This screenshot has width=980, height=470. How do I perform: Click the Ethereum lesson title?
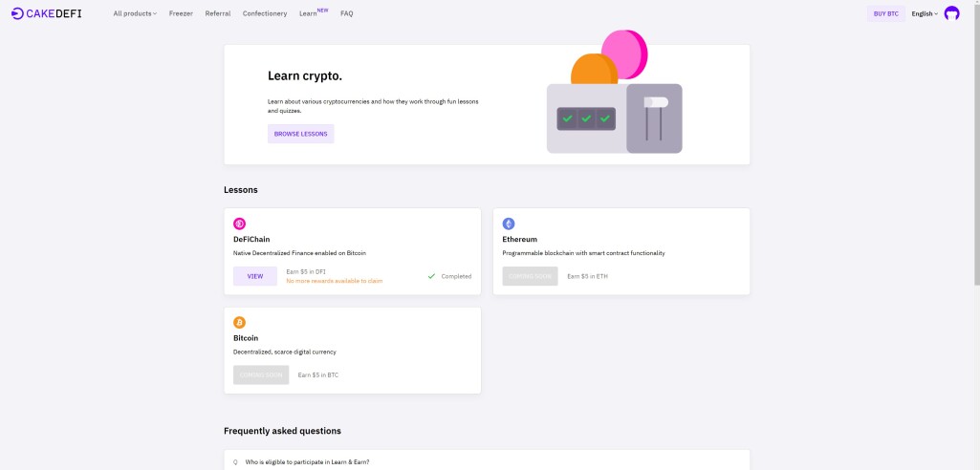(x=519, y=239)
